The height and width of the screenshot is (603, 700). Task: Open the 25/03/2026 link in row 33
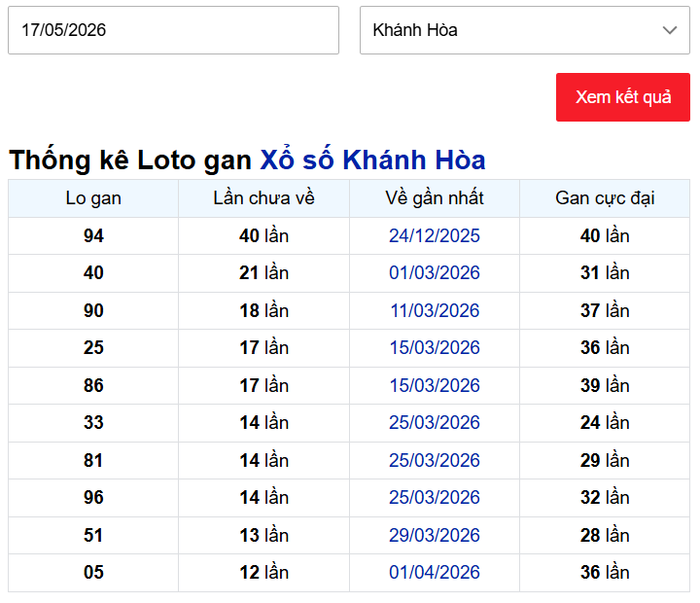point(435,422)
